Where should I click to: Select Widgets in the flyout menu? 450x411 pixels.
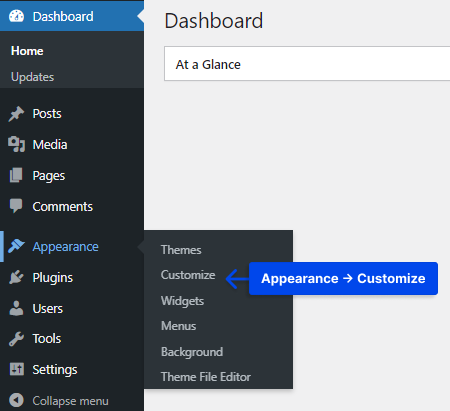pos(182,301)
